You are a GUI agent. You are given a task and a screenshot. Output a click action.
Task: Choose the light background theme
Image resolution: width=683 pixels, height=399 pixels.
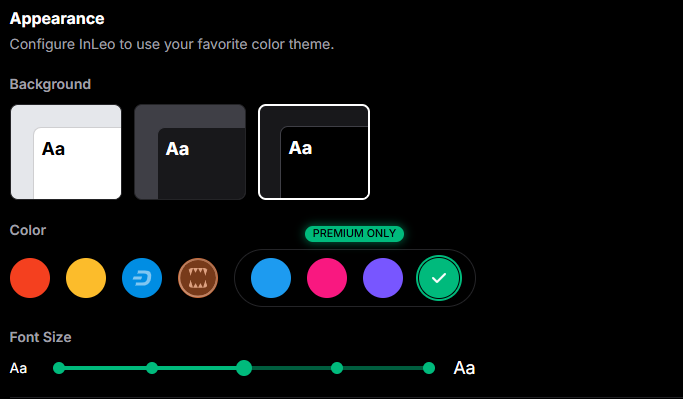66,152
